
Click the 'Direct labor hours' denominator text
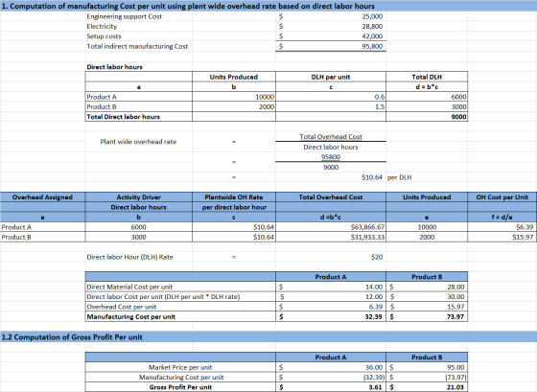click(x=331, y=147)
